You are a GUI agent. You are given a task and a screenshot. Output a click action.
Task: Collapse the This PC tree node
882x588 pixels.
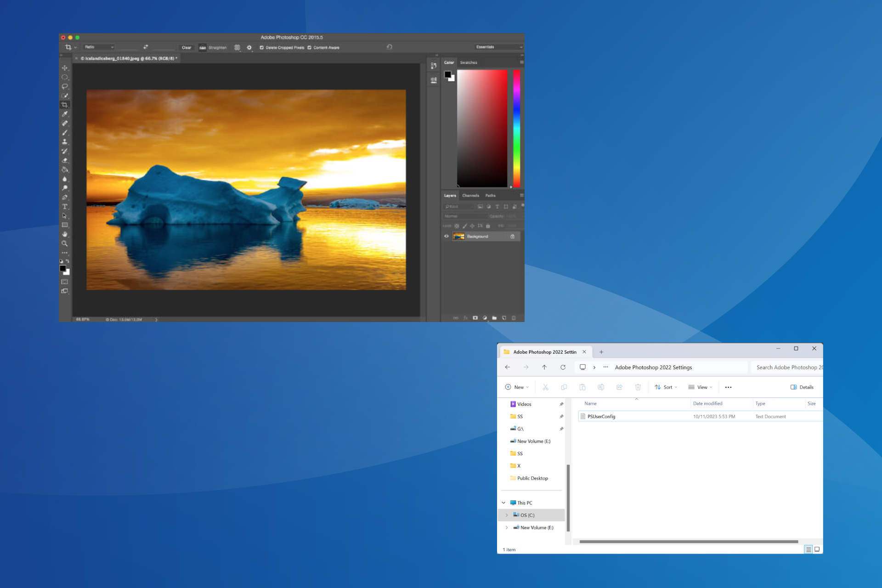click(x=503, y=503)
